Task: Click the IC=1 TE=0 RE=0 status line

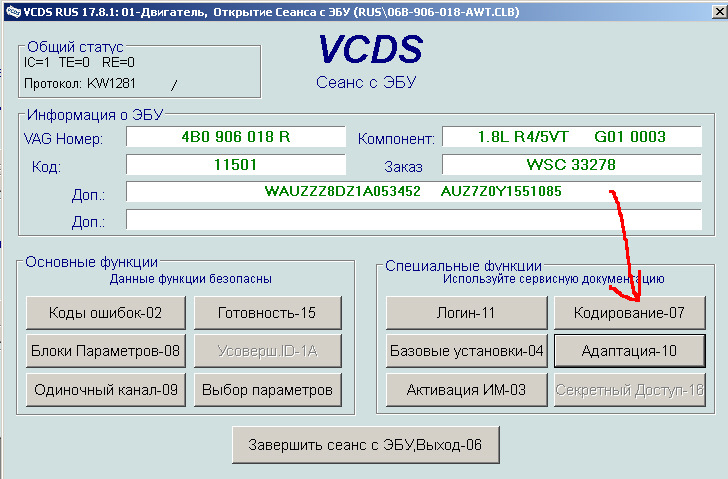Action: coord(79,62)
